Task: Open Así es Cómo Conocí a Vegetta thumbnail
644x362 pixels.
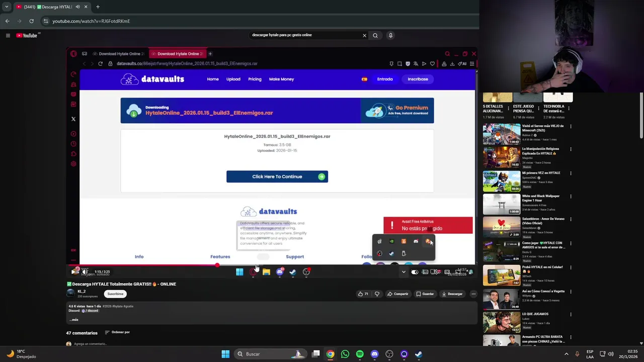Action: coord(502,299)
